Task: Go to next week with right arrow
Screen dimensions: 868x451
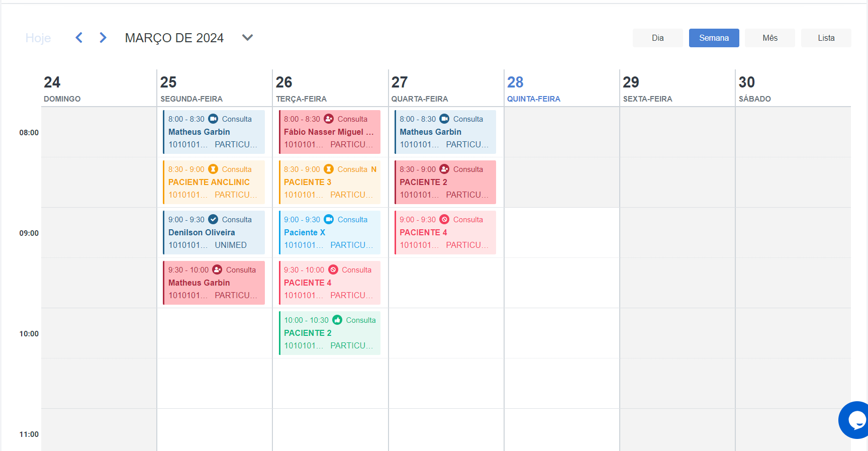Action: [103, 38]
